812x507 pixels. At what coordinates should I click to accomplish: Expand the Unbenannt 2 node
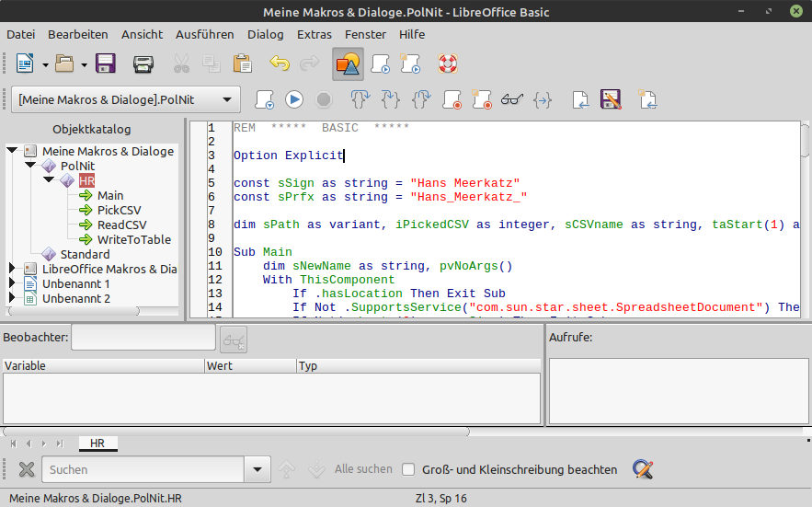pyautogui.click(x=12, y=297)
